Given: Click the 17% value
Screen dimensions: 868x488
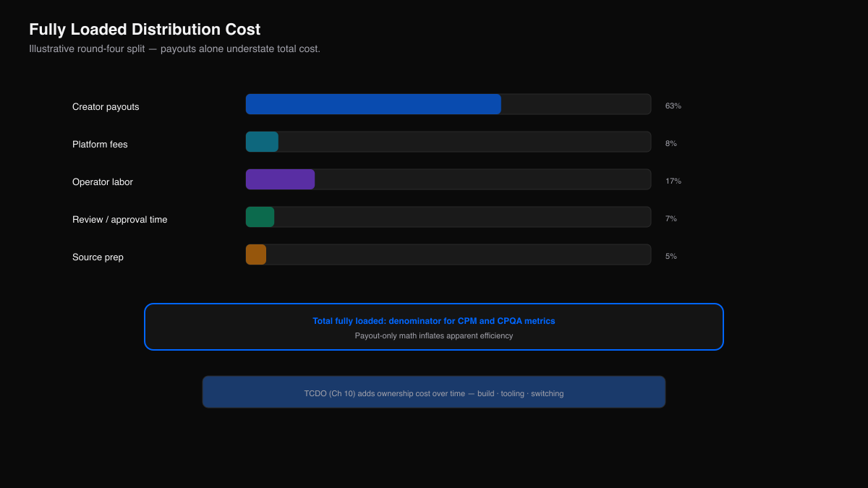Looking at the screenshot, I should coord(673,181).
